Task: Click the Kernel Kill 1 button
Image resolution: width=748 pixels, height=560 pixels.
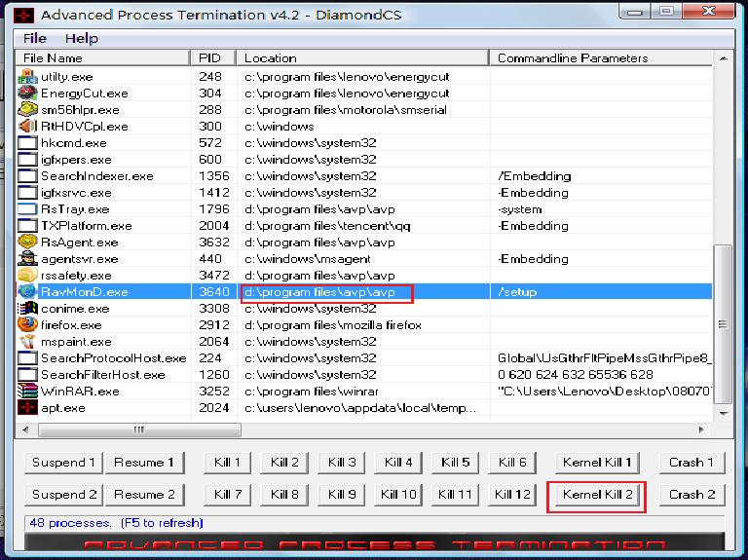Action: [597, 463]
